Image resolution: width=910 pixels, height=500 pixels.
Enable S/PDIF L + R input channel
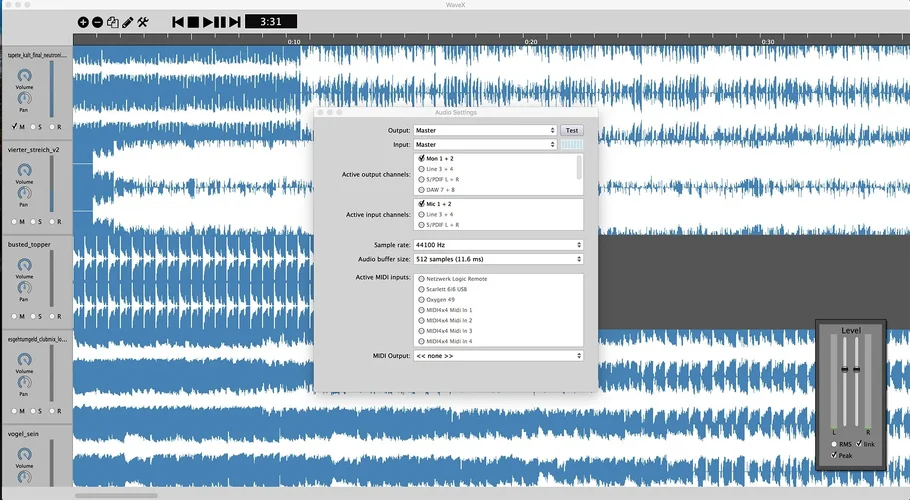[x=421, y=224]
